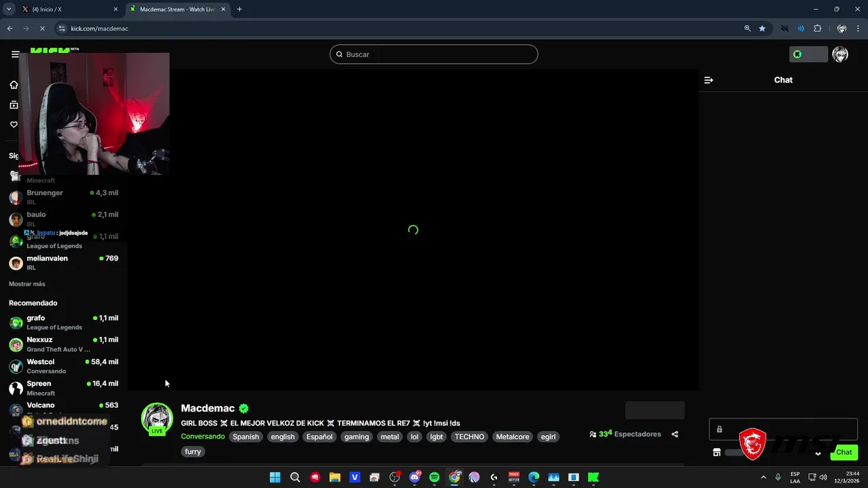
Task: Select the metal tag
Action: point(390,436)
